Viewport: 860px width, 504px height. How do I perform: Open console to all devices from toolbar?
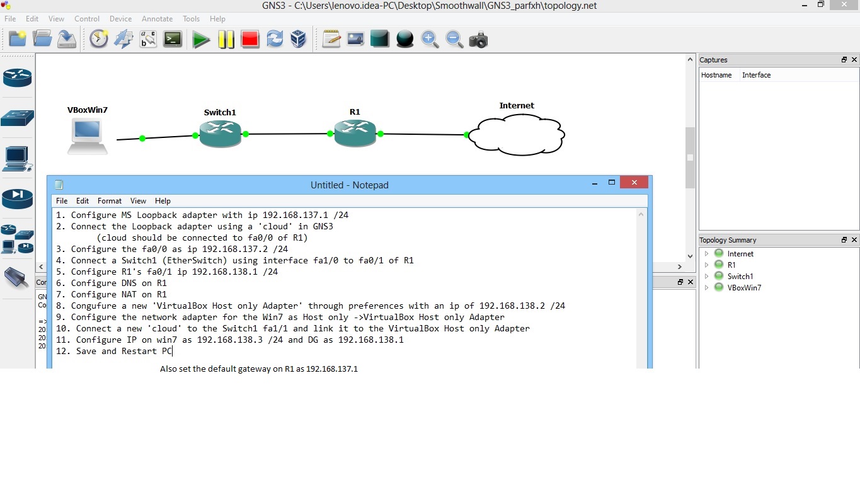173,40
